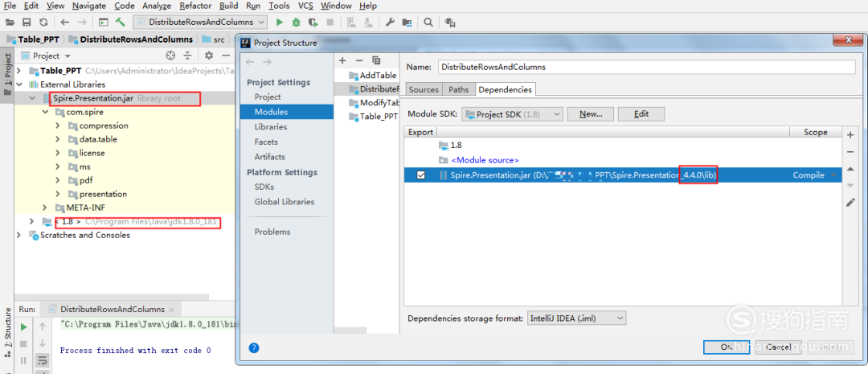Open settings with the wrench toolbar icon

[x=390, y=23]
